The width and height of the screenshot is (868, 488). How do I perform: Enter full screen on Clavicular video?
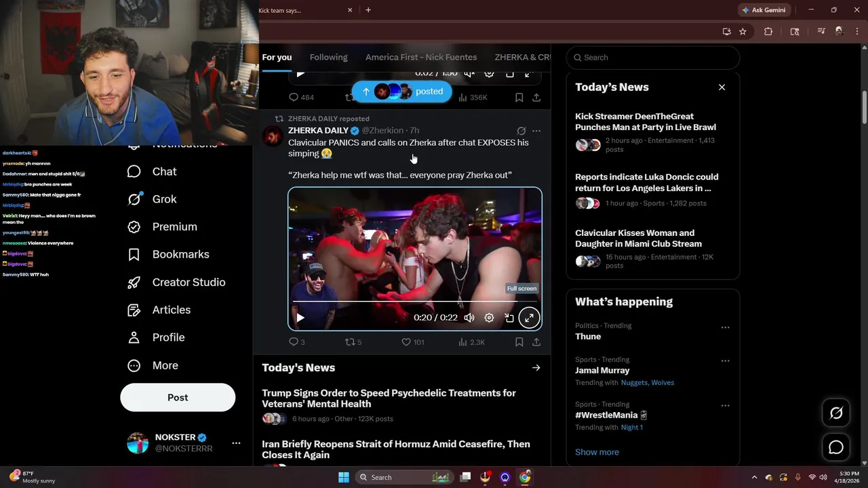coord(529,317)
